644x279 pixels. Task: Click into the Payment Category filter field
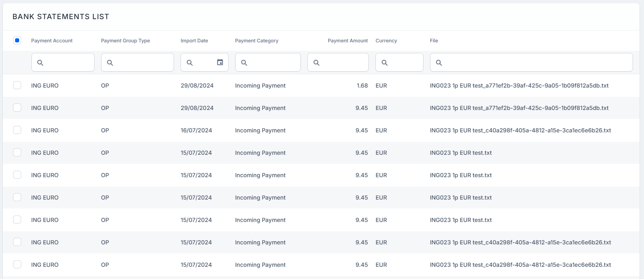tap(272, 63)
